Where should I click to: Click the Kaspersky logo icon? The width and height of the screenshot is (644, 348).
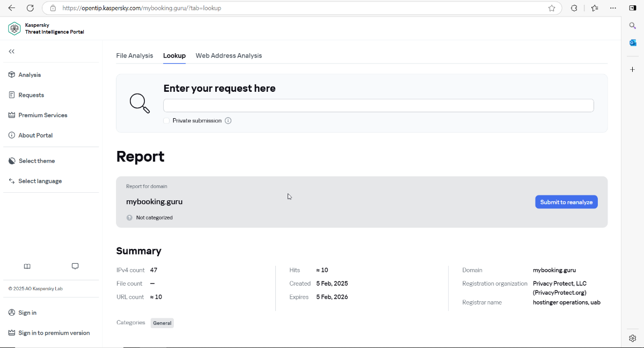click(x=14, y=29)
